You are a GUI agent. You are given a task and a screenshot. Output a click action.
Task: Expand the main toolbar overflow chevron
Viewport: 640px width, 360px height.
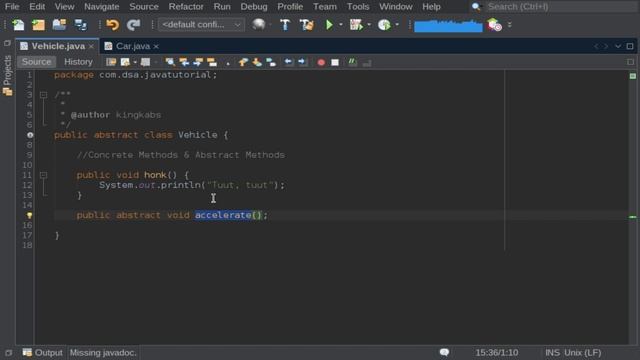(x=509, y=25)
